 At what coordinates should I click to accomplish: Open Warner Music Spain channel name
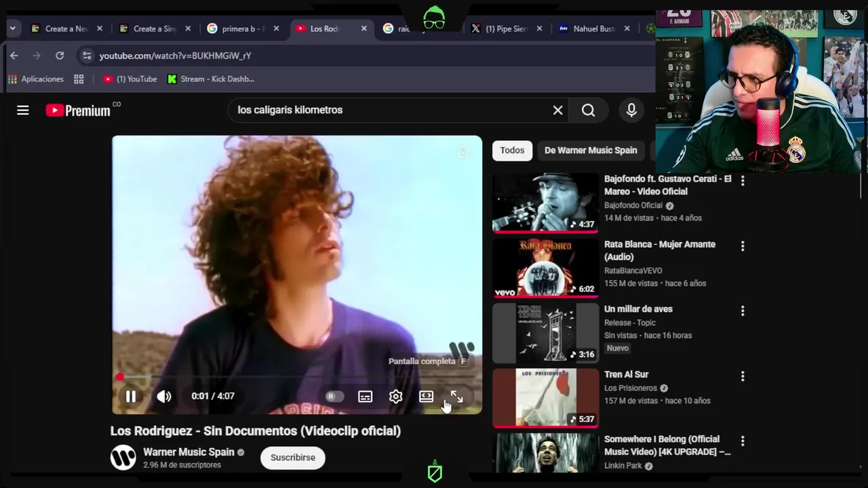pos(189,452)
